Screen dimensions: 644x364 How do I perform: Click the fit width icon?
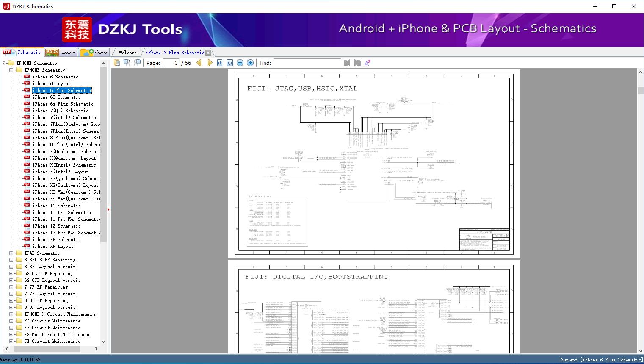tap(220, 63)
